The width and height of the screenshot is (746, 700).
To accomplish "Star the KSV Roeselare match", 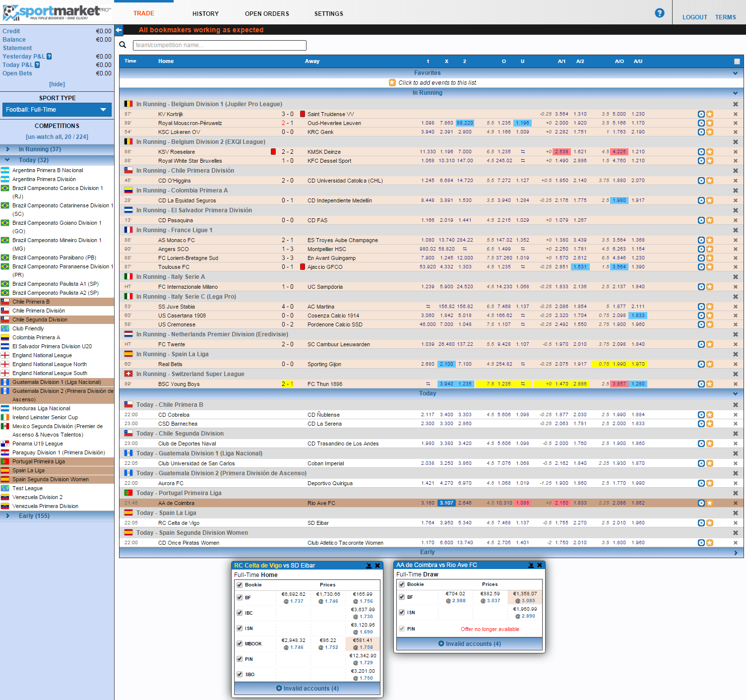I will (x=710, y=152).
